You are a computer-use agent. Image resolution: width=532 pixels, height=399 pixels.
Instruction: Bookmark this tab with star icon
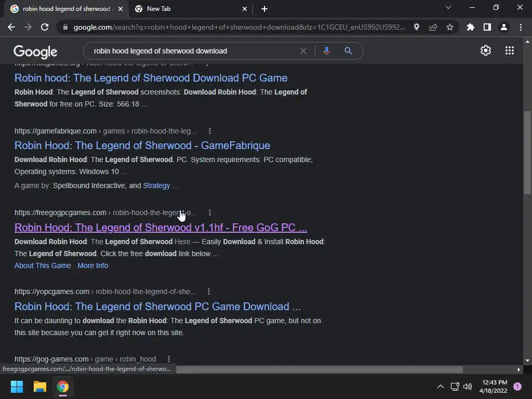point(450,27)
